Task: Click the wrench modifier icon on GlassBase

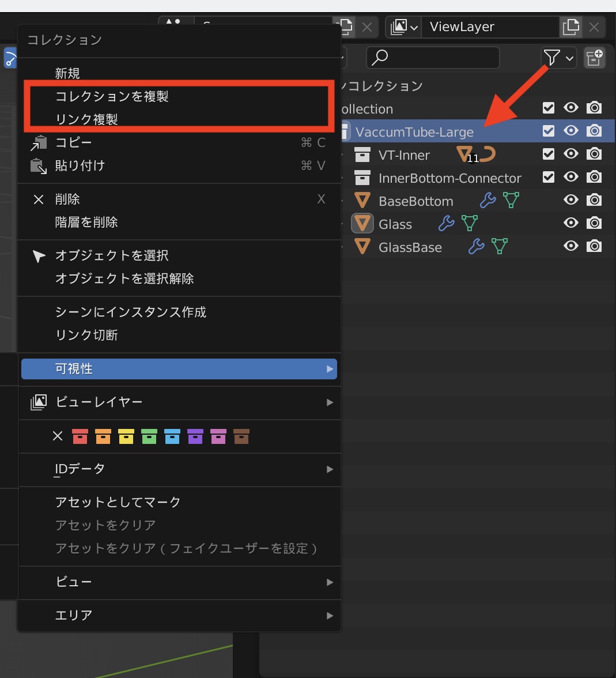Action: click(476, 247)
